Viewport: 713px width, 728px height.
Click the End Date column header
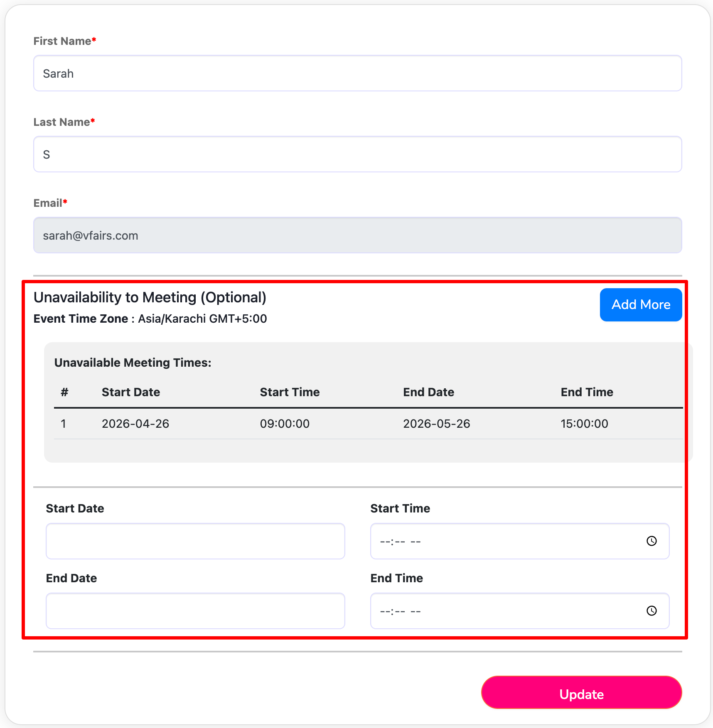click(428, 392)
